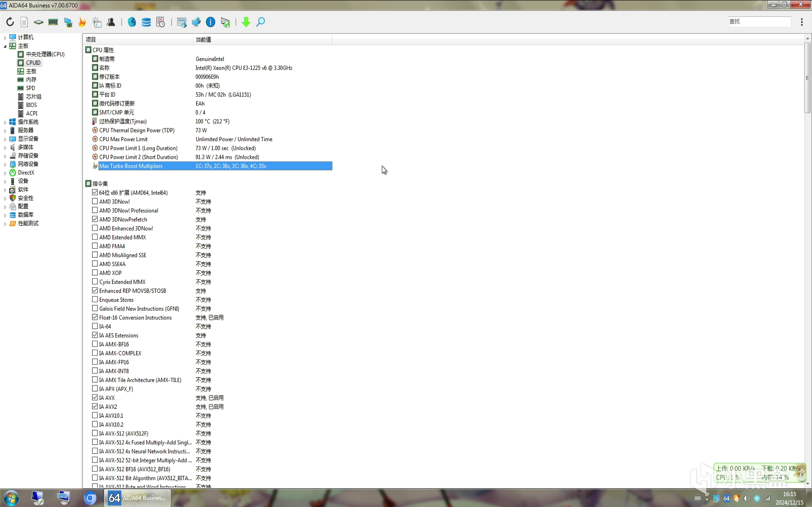
Task: Launch the flame stability test icon
Action: pos(82,22)
